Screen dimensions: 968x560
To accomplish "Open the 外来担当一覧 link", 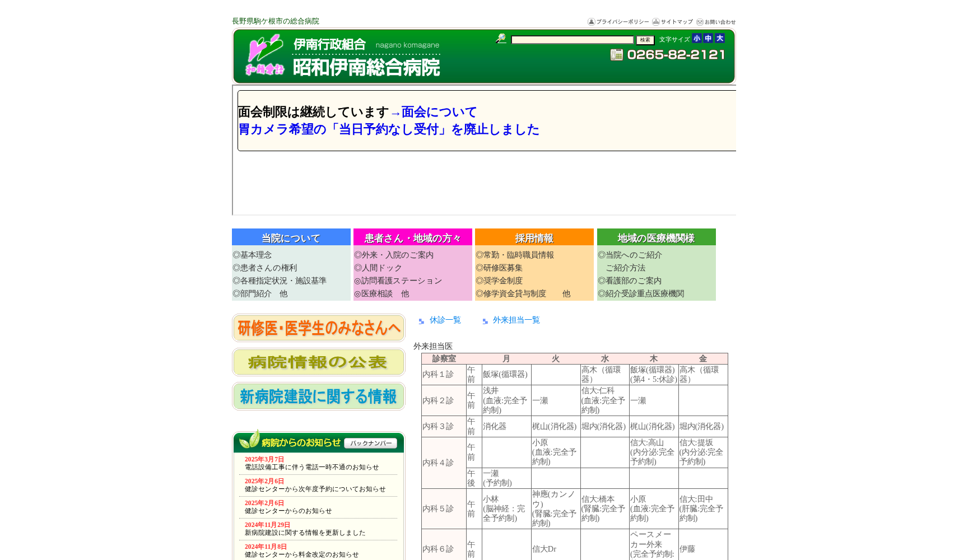I will (515, 320).
